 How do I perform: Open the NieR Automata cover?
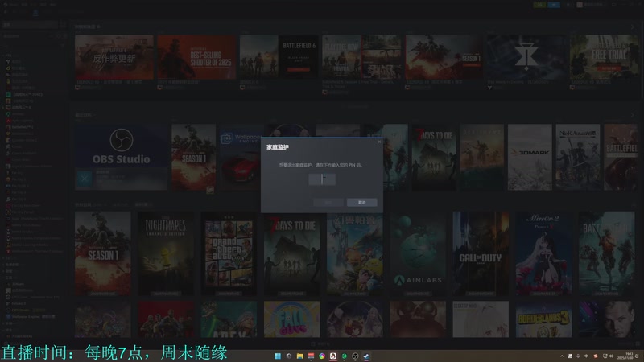click(578, 157)
